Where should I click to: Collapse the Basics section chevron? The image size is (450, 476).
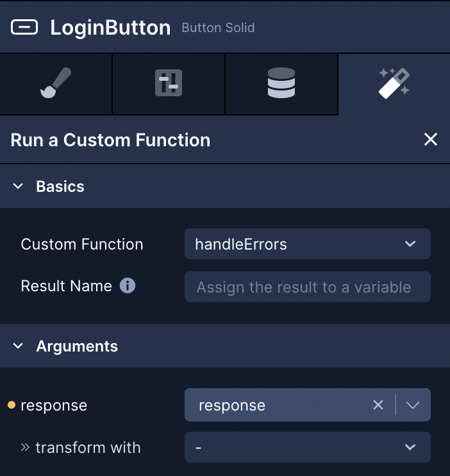[x=18, y=186]
